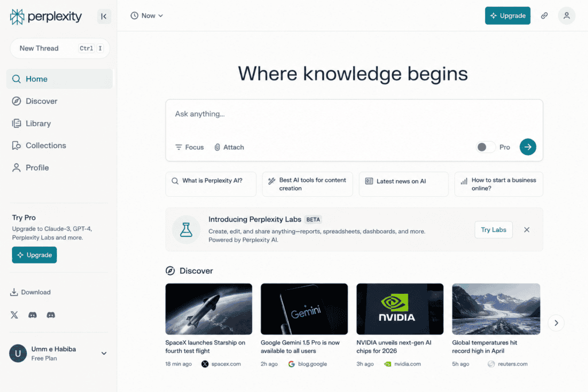Click the Try Labs button
This screenshot has width=588, height=392.
point(493,230)
